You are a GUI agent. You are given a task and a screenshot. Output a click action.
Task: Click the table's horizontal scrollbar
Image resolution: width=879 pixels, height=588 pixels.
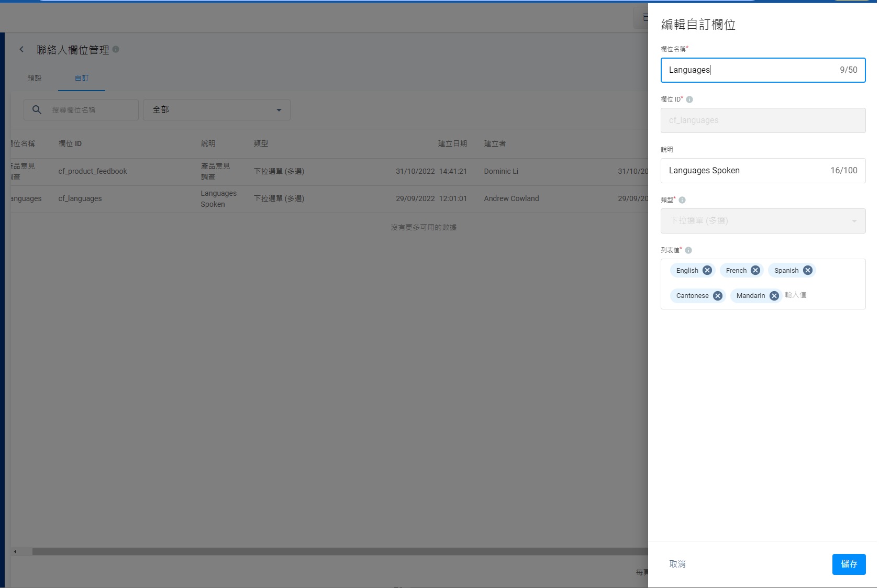pyautogui.click(x=340, y=551)
